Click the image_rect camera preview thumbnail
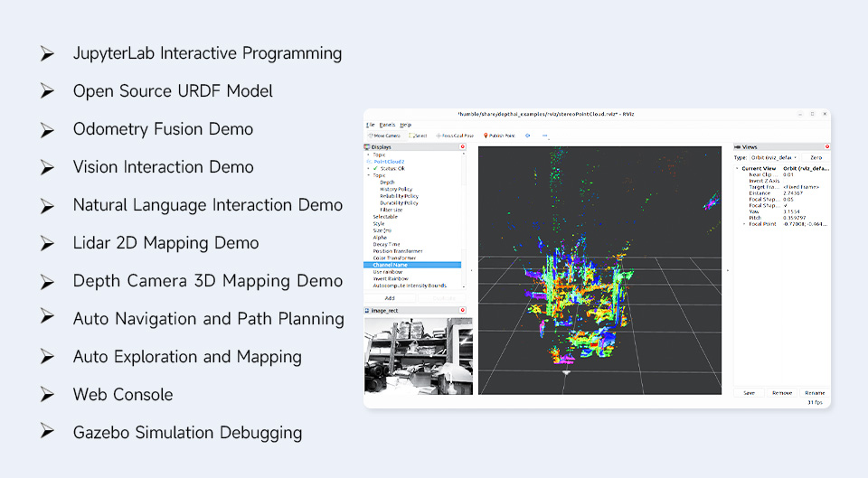The image size is (868, 478). (419, 356)
